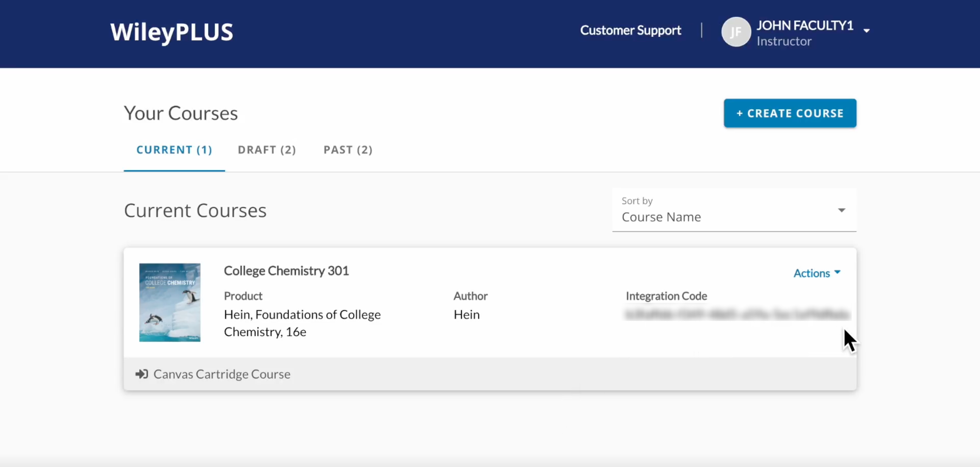Switch to the Draft (2) tab
The width and height of the screenshot is (980, 467).
[267, 150]
